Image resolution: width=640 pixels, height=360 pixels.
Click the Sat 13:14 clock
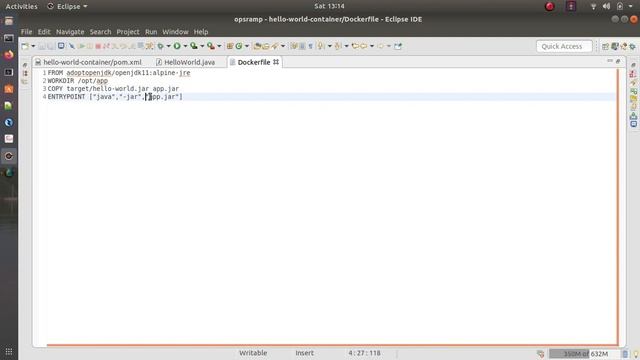tap(329, 7)
